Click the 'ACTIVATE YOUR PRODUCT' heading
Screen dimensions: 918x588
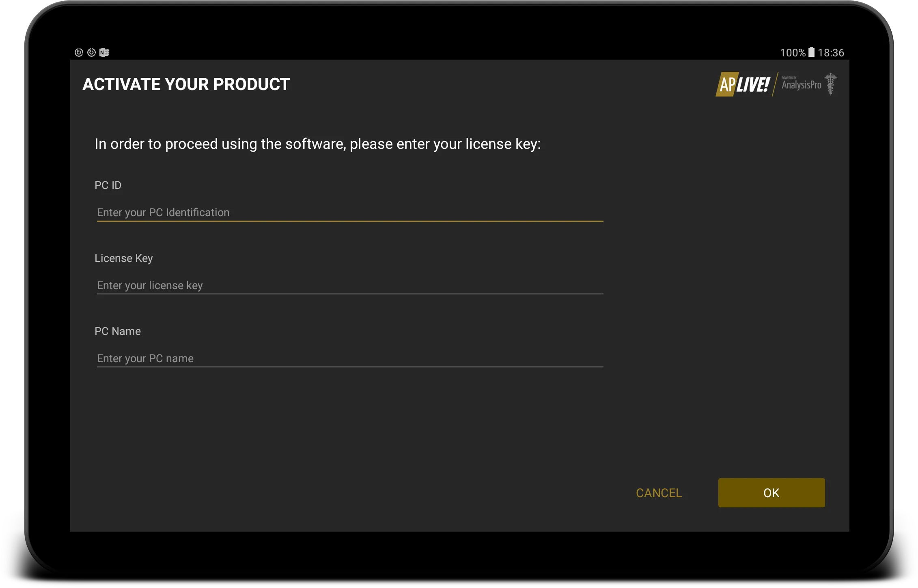pyautogui.click(x=186, y=84)
